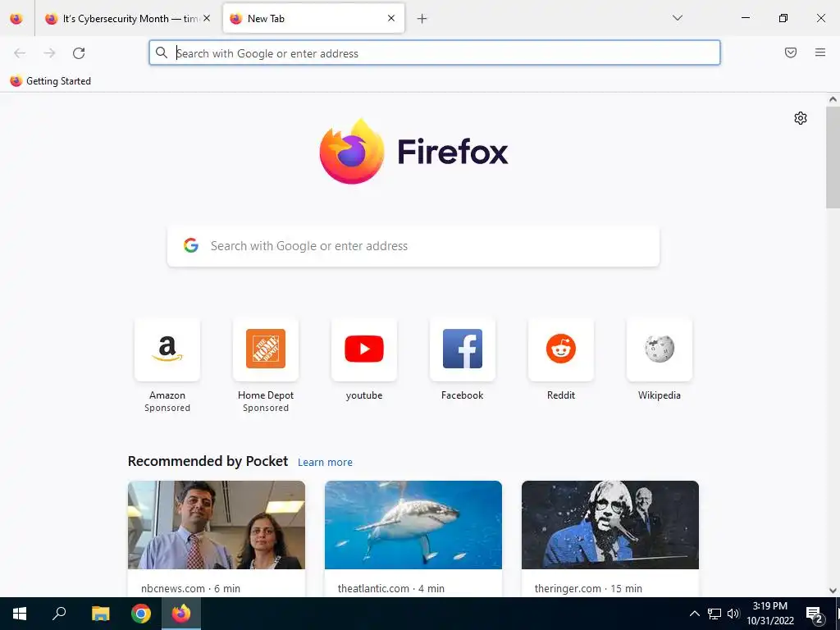Expand the list all tabs chevron
This screenshot has width=840, height=630.
click(677, 18)
